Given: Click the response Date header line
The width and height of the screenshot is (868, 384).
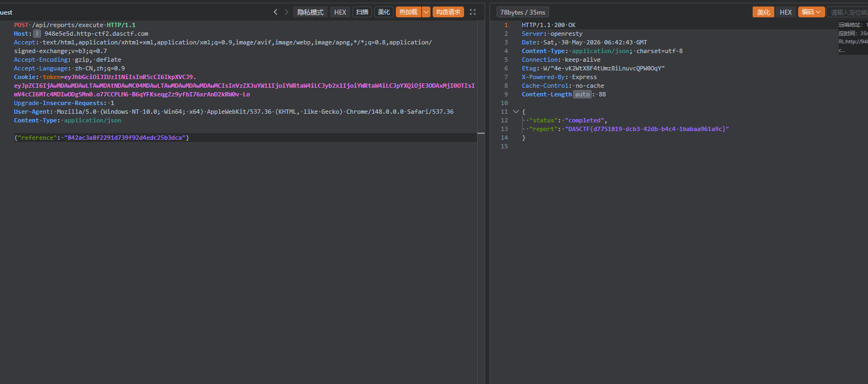Looking at the screenshot, I should pyautogui.click(x=584, y=42).
